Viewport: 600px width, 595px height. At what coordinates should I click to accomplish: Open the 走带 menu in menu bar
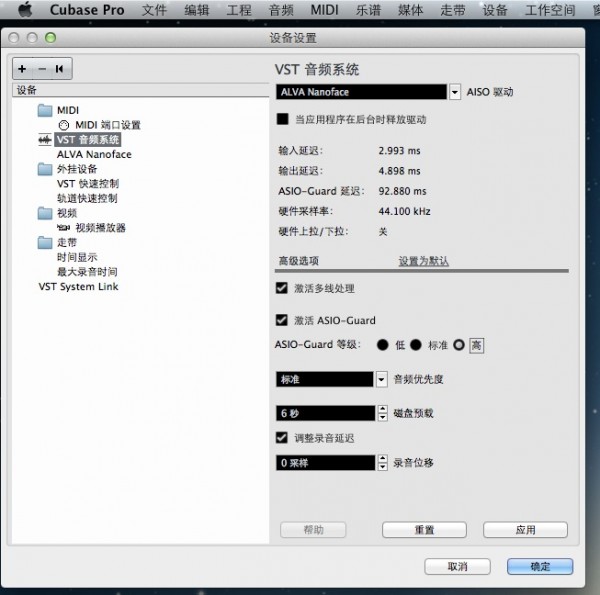[453, 10]
